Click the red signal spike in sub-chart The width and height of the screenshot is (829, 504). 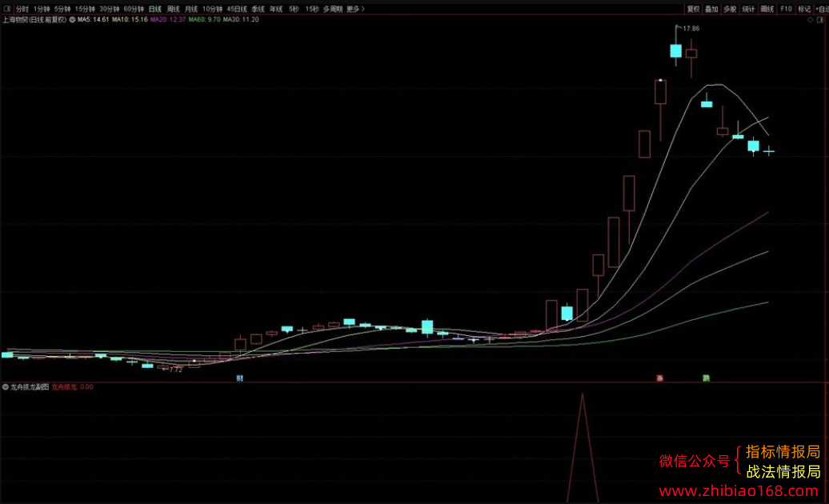[x=582, y=448]
